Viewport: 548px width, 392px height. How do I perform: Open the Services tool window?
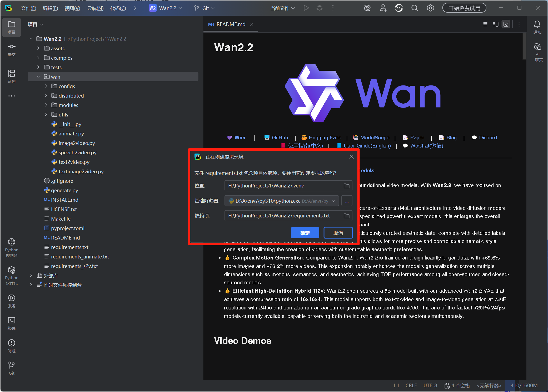click(12, 301)
